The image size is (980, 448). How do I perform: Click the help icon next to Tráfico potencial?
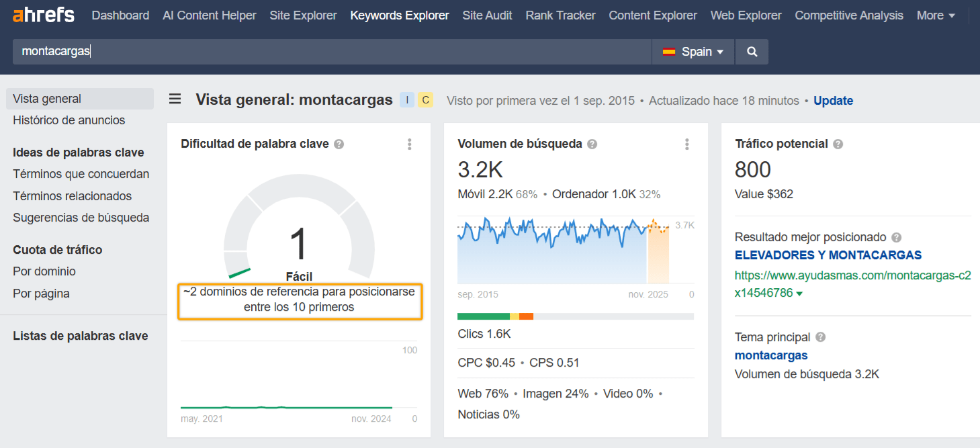pyautogui.click(x=838, y=143)
